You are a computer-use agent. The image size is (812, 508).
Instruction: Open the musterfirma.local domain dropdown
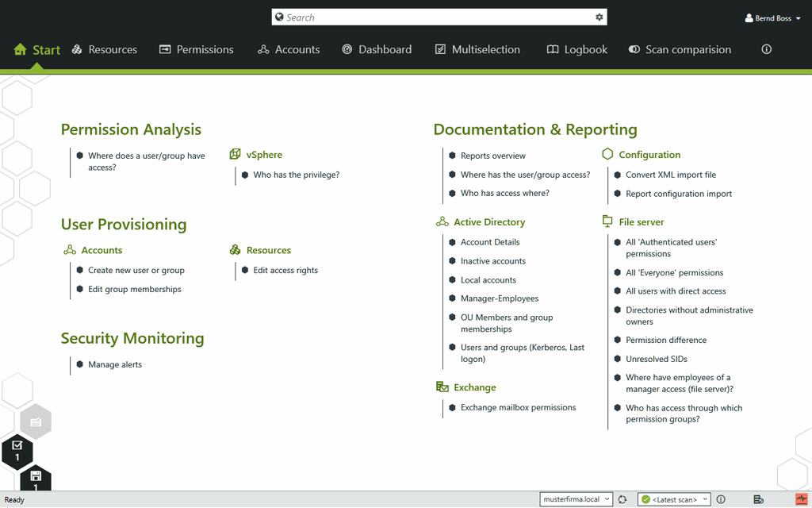575,498
